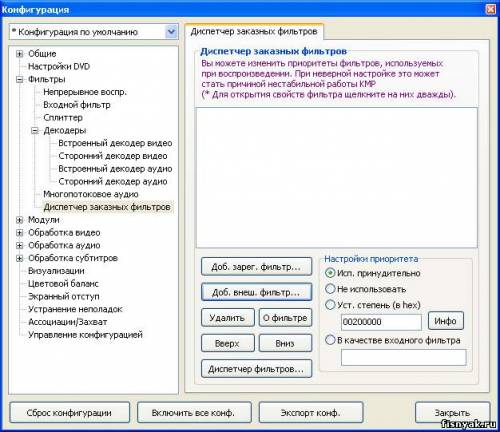Screen dimensions: 500x432
Task: Click the hex priority field 00200000
Action: point(381,322)
